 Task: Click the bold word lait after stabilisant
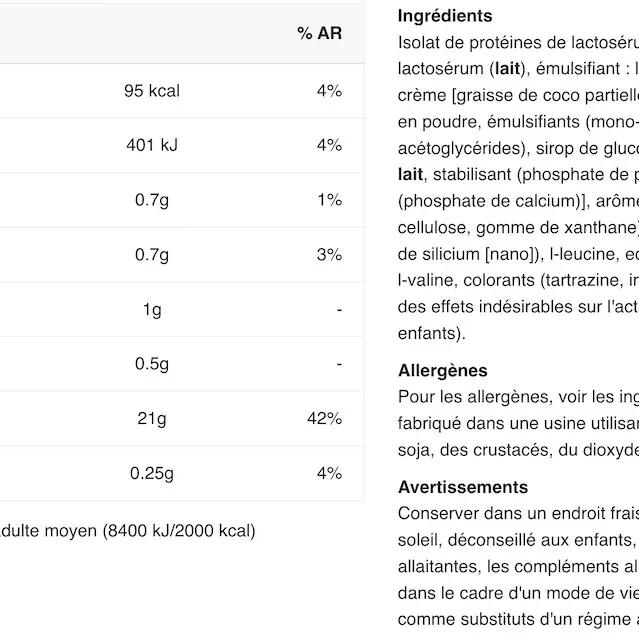click(410, 174)
